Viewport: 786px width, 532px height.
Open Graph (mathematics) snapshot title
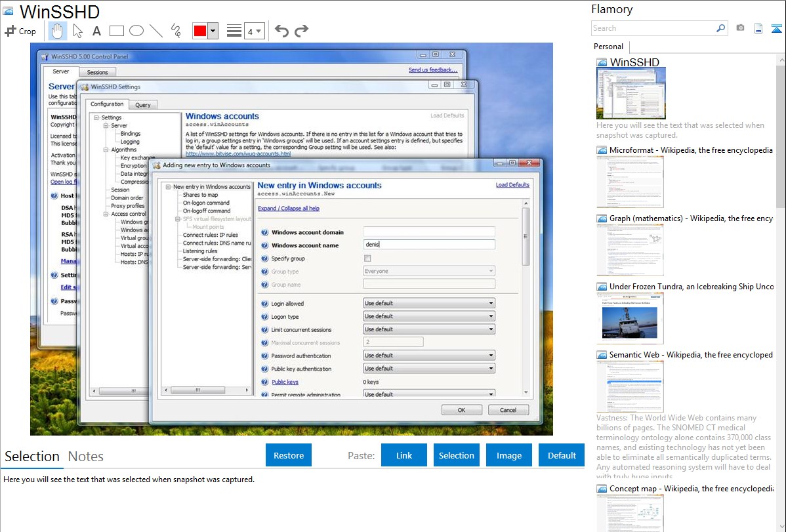[691, 218]
